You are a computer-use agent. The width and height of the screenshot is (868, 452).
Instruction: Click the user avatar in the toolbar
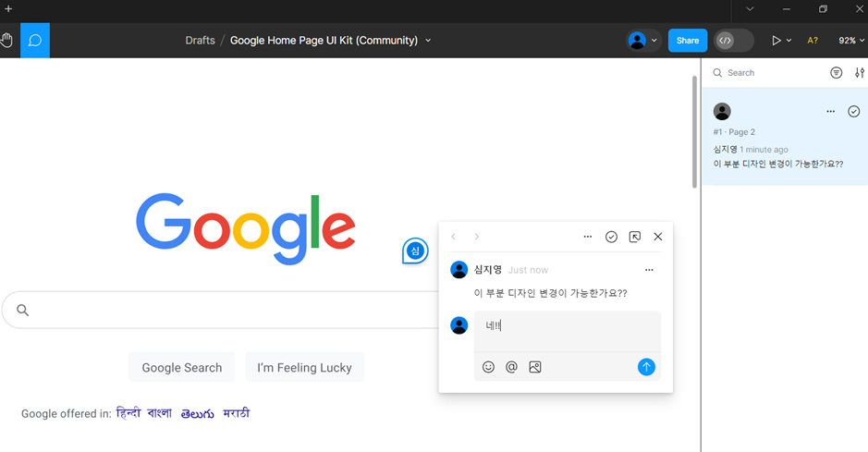click(637, 41)
